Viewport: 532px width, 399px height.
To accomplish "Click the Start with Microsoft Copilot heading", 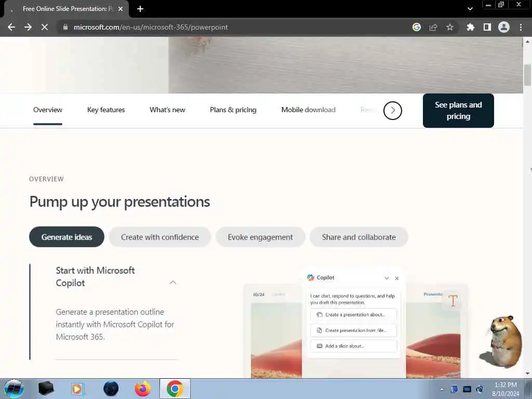I will pyautogui.click(x=95, y=276).
